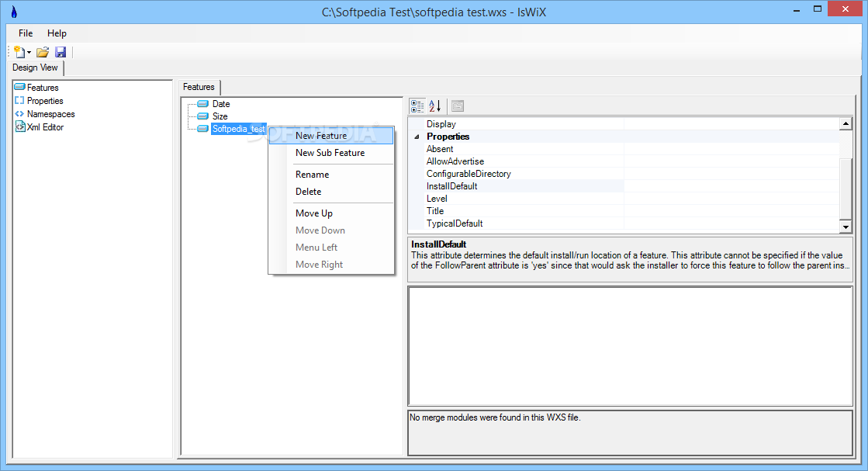Screen dimensions: 868x471
Task: Click the New file toolbar icon
Action: (20, 52)
